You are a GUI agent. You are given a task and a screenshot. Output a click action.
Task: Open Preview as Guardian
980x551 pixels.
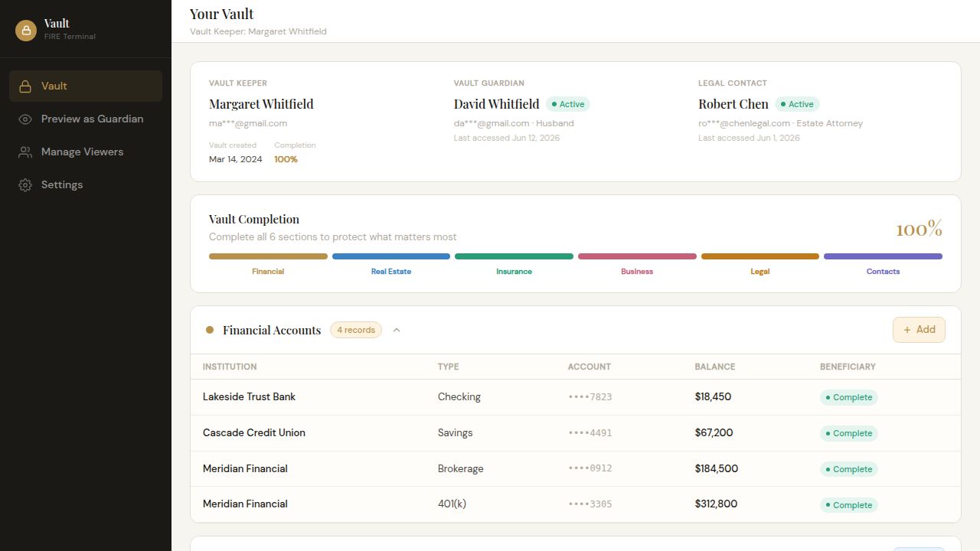[x=86, y=119]
